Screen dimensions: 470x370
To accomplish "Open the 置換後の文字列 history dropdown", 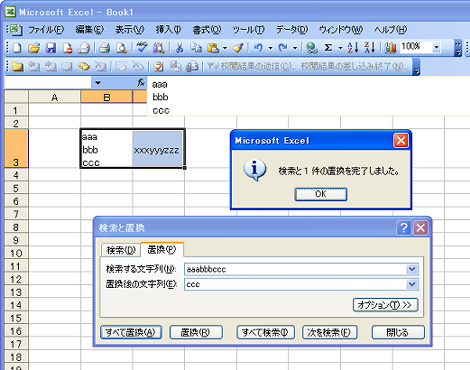I will (412, 284).
